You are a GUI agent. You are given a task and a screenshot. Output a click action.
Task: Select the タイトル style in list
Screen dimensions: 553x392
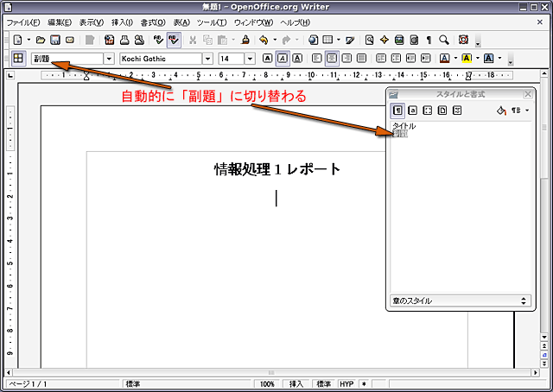point(404,126)
